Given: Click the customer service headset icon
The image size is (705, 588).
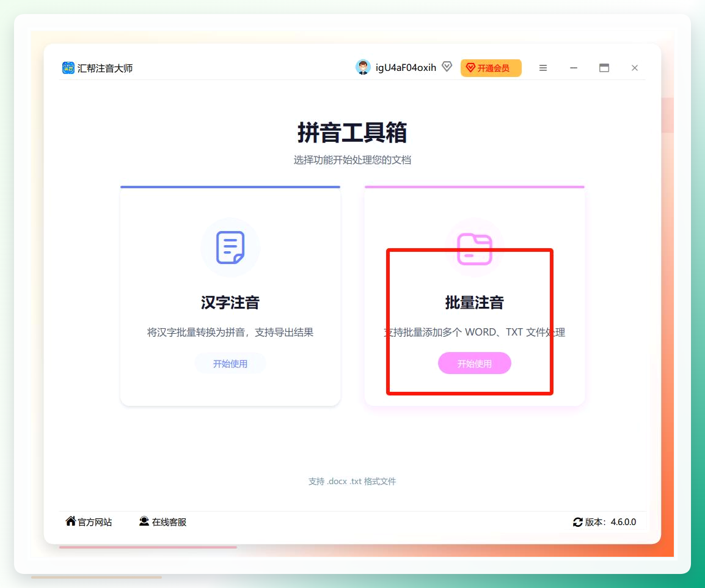Looking at the screenshot, I should (144, 521).
